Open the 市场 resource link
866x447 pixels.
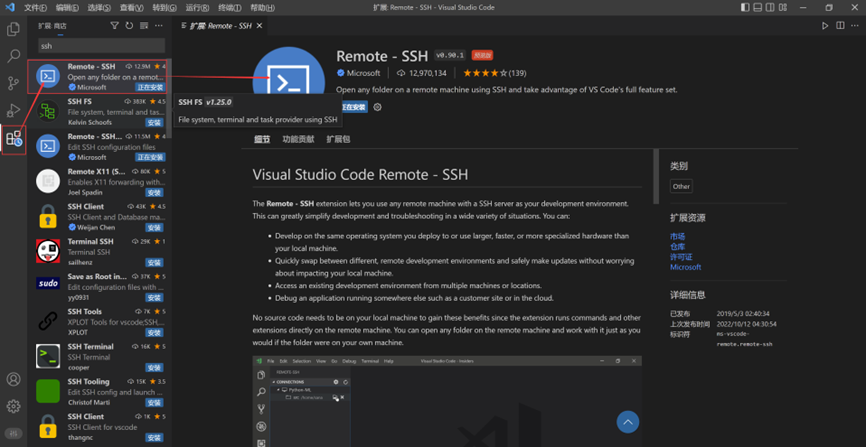[x=678, y=236]
